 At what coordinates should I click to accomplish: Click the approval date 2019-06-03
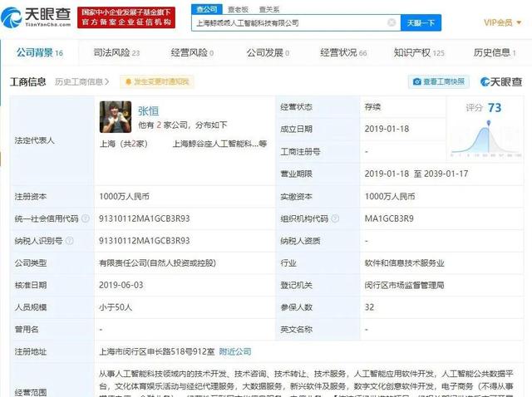(x=121, y=285)
